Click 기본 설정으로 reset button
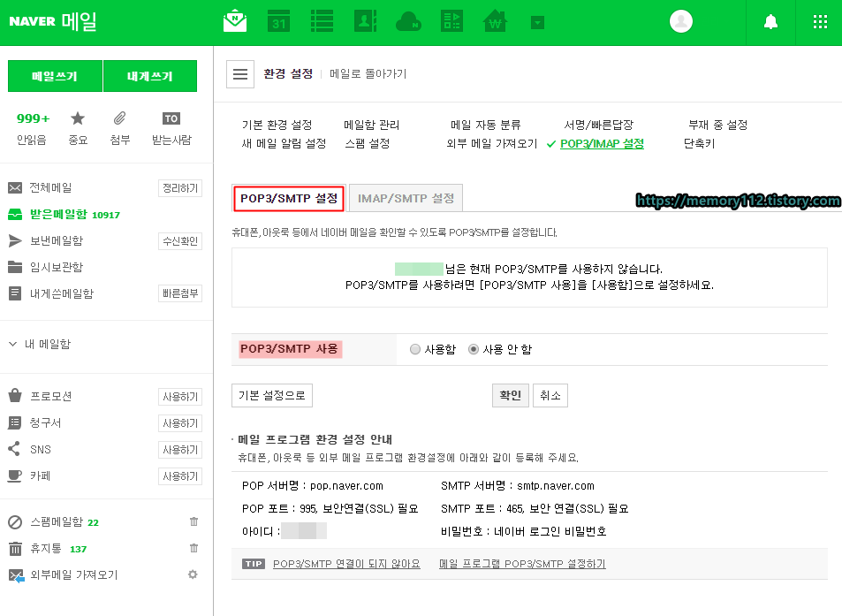 click(272, 395)
